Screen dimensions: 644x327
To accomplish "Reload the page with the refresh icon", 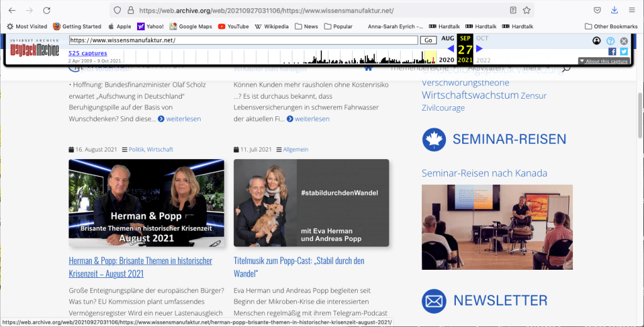I will [x=47, y=10].
